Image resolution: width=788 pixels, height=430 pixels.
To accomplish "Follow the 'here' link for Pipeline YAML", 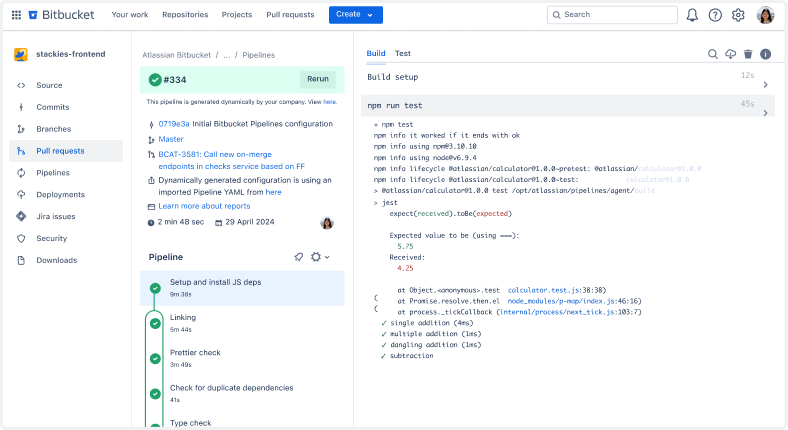I will click(273, 192).
